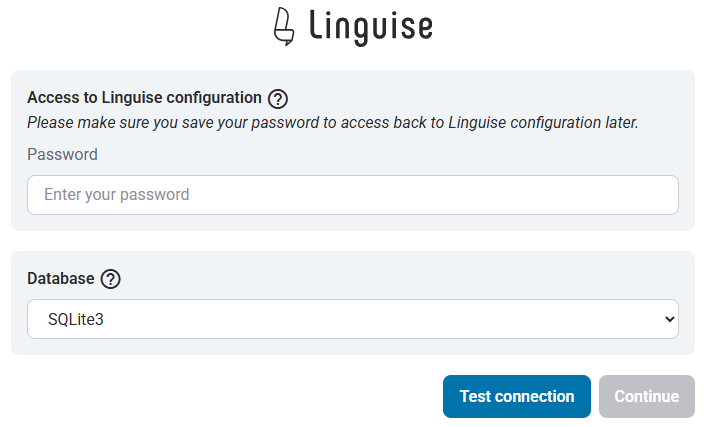Click the word Test on the blue button
Viewport: 712px width, 427px height.
[x=475, y=397]
